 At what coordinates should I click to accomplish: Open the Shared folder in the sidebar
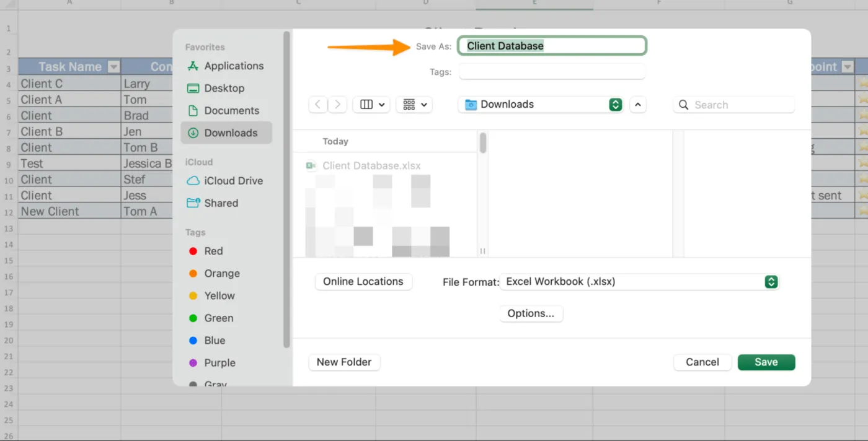pyautogui.click(x=221, y=203)
